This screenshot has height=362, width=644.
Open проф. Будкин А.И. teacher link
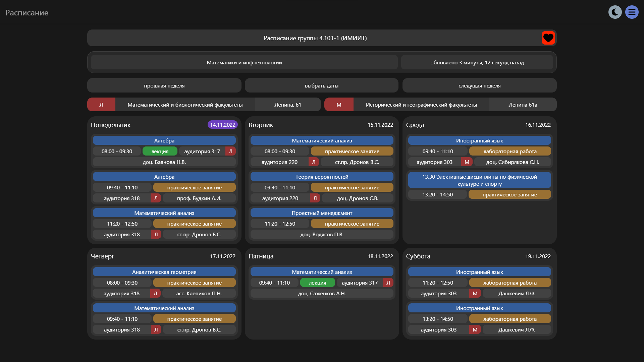(x=199, y=198)
